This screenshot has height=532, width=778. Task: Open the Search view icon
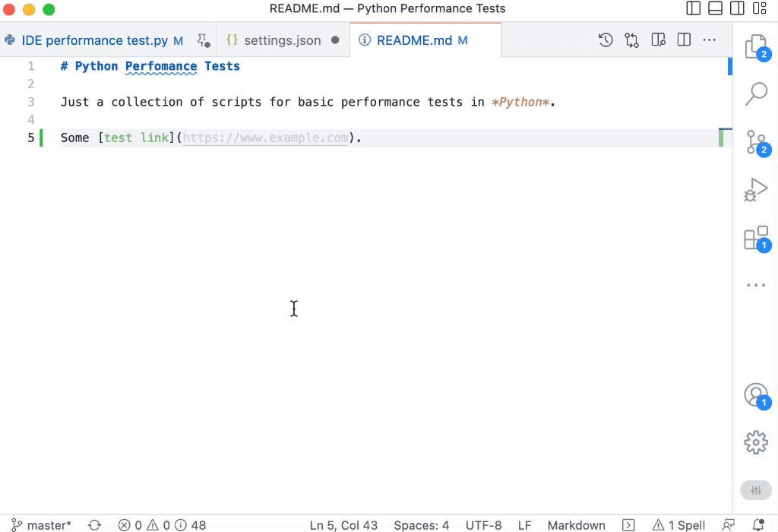coord(755,94)
